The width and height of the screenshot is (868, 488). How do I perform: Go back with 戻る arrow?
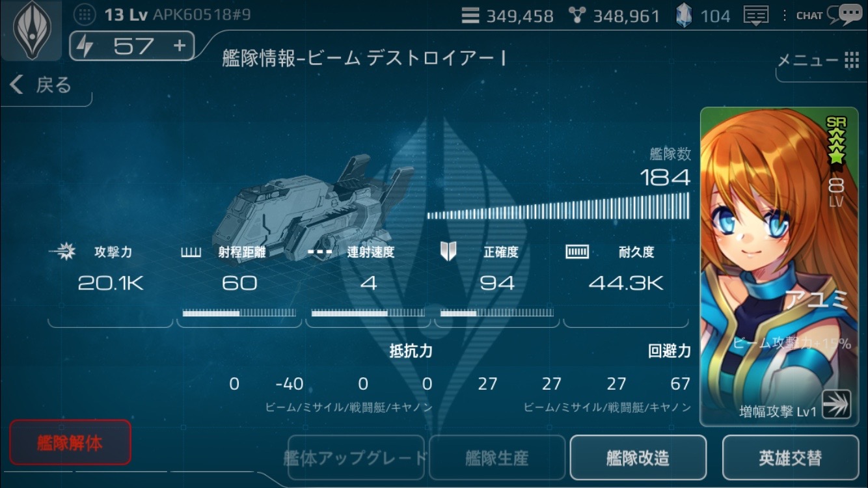[x=42, y=85]
